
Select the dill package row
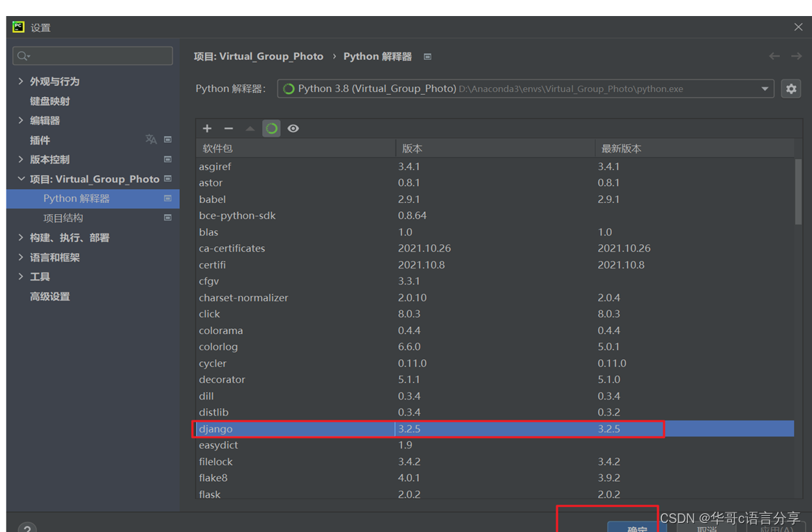pyautogui.click(x=495, y=396)
